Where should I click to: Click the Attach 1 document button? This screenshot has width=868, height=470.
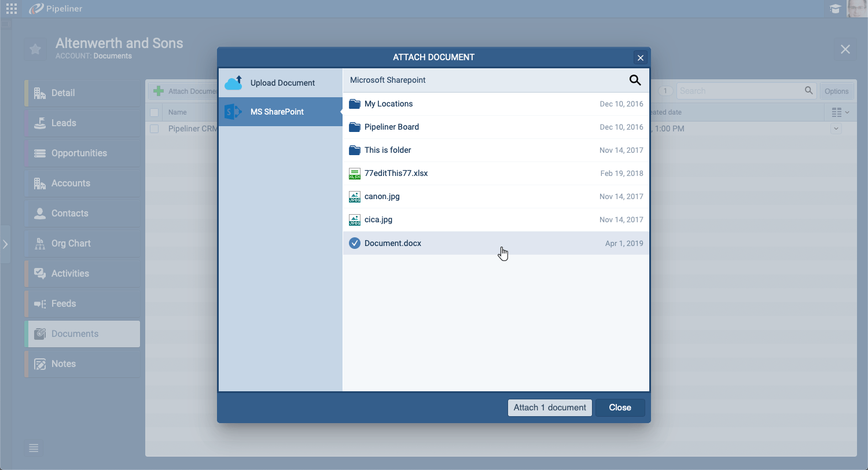click(x=550, y=407)
